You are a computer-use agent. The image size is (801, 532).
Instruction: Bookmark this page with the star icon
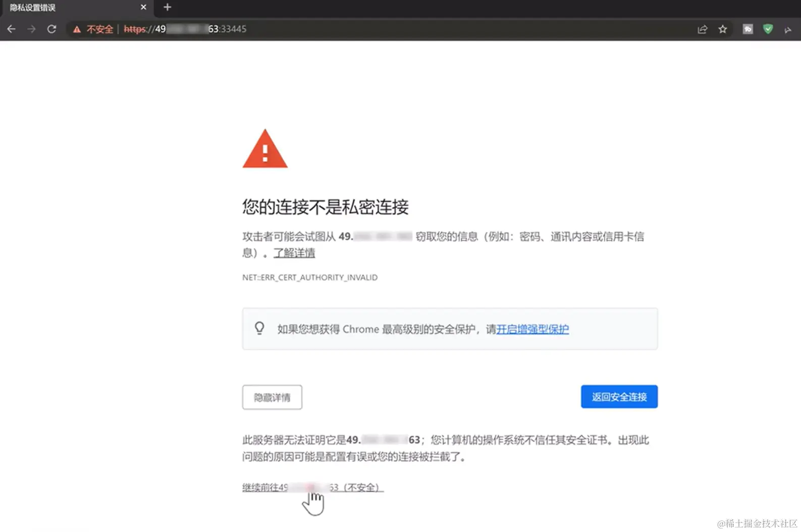click(x=723, y=29)
